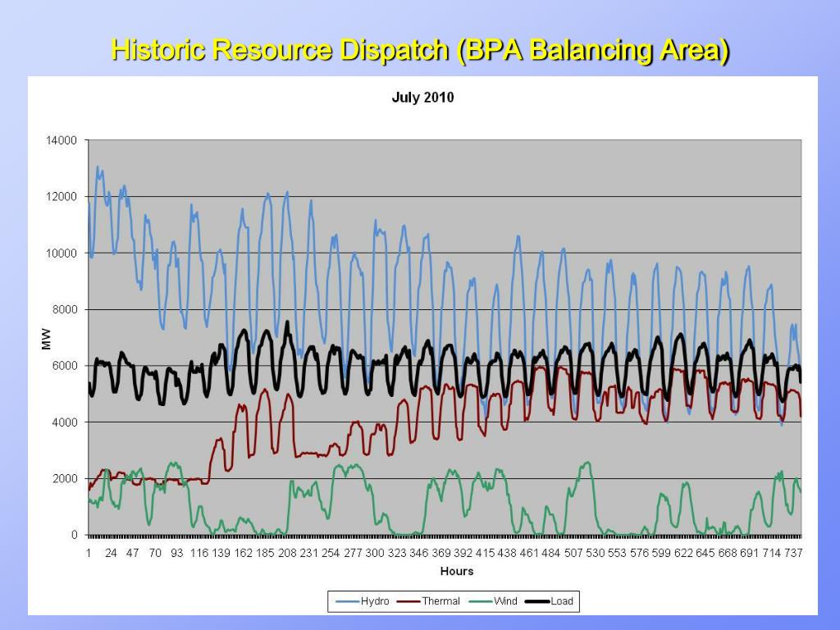Click the x-axis hour label 553
The height and width of the screenshot is (630, 840).
pos(617,553)
